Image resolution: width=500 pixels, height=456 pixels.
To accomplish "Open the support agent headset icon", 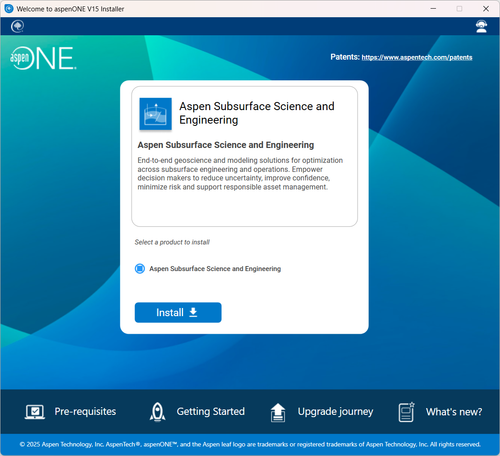I will [x=481, y=26].
